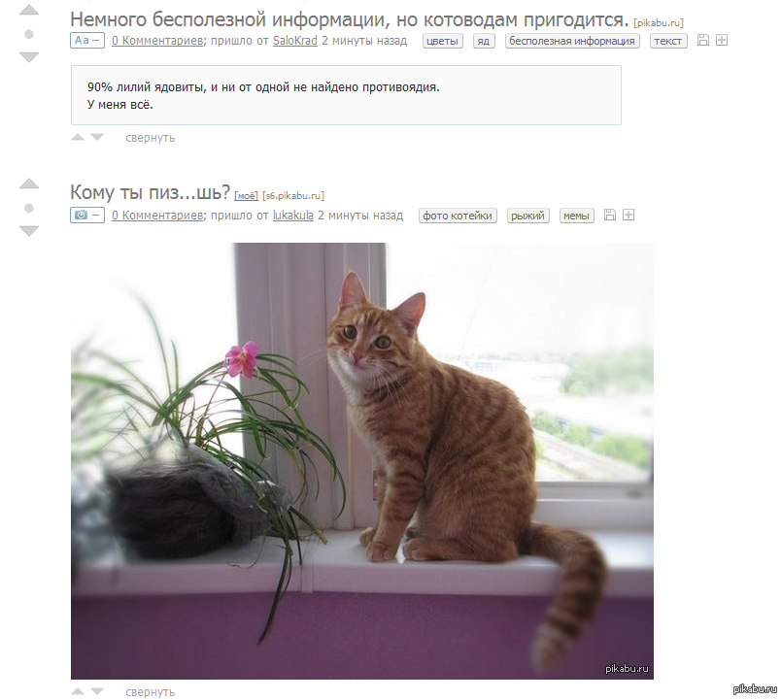Click plus icon next to 'текст' tag
The width and height of the screenshot is (782, 700).
722,41
